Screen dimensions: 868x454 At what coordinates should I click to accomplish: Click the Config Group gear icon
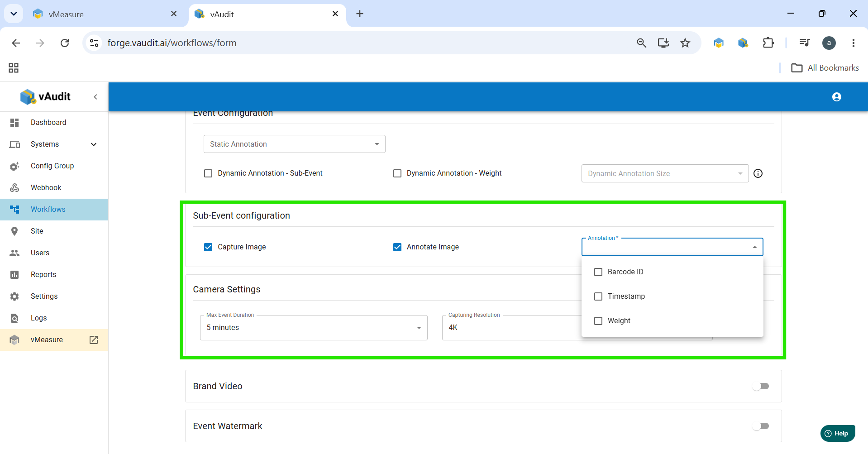coord(14,166)
